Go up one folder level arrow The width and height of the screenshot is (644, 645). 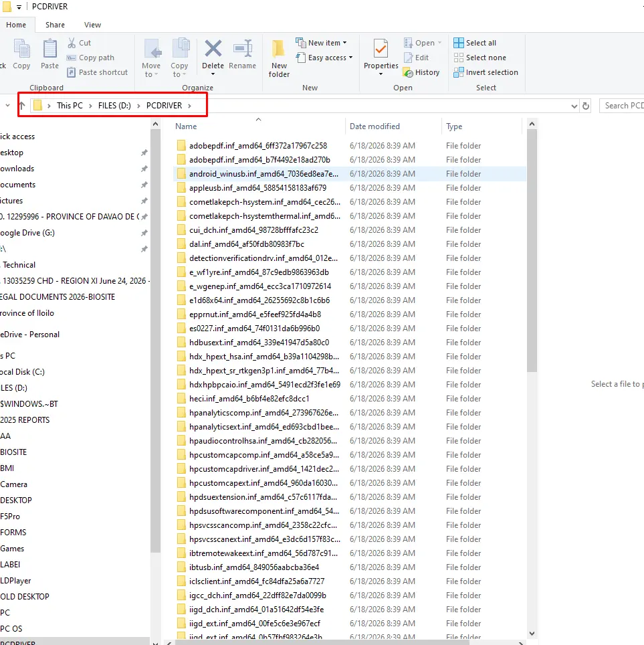click(22, 106)
